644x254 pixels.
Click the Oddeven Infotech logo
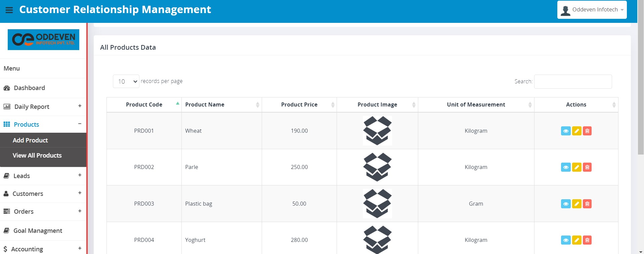point(43,40)
